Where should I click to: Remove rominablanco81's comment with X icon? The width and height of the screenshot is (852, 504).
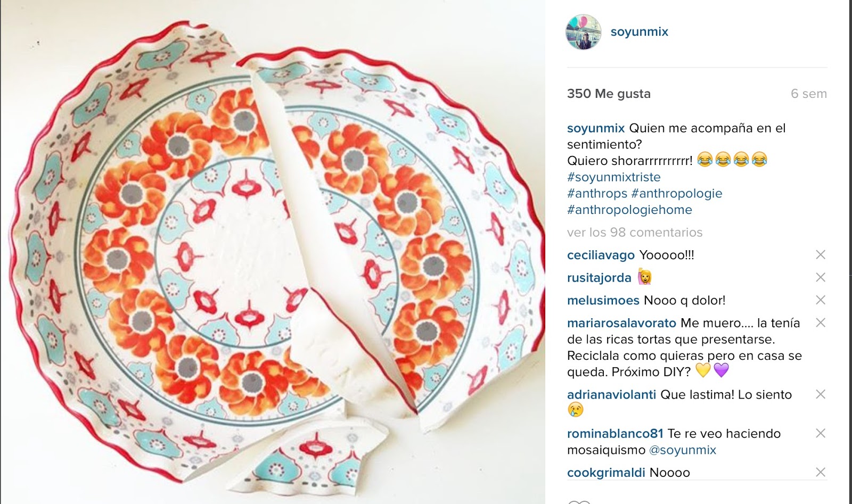(x=821, y=433)
